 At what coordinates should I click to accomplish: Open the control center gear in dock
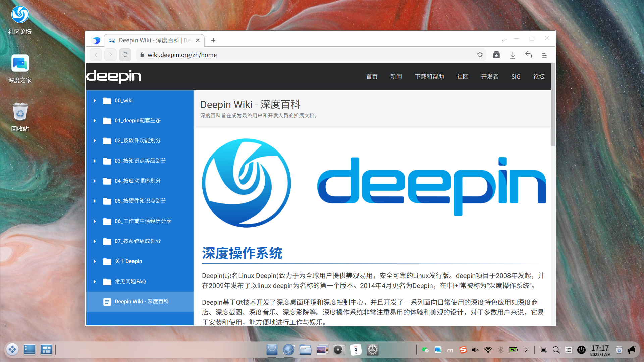[x=372, y=350]
